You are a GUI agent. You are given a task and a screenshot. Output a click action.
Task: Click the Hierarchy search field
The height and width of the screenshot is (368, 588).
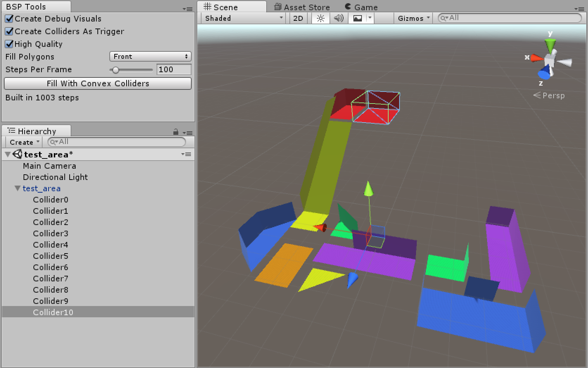coord(117,142)
